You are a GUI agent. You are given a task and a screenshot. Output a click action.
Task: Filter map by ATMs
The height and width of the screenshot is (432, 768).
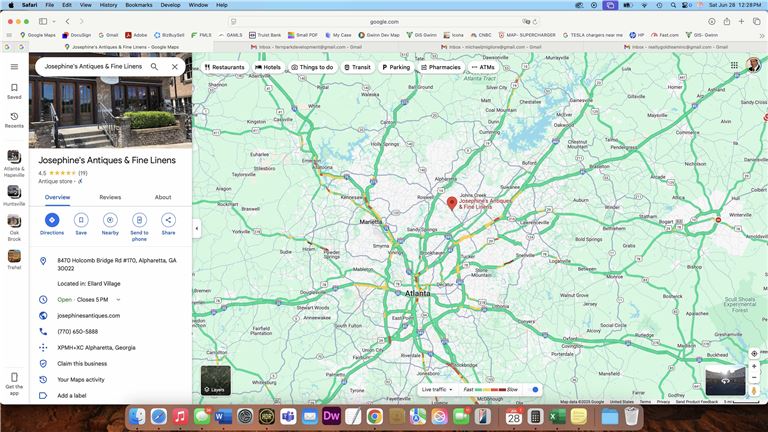point(483,67)
